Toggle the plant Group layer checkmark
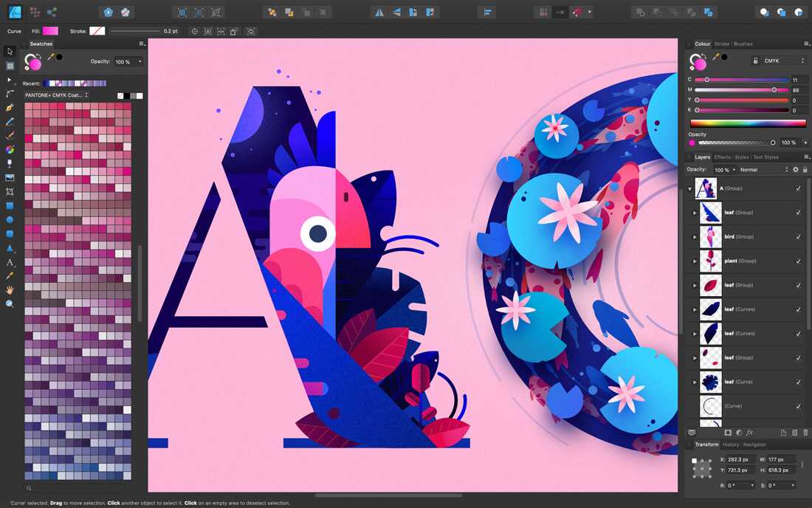The image size is (812, 508). coord(798,261)
